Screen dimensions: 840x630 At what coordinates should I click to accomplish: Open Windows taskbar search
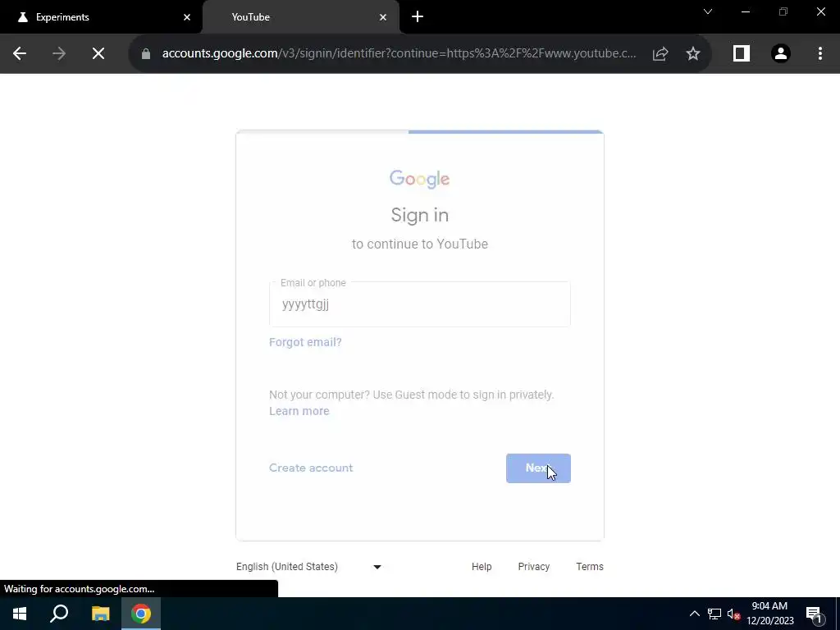[59, 614]
